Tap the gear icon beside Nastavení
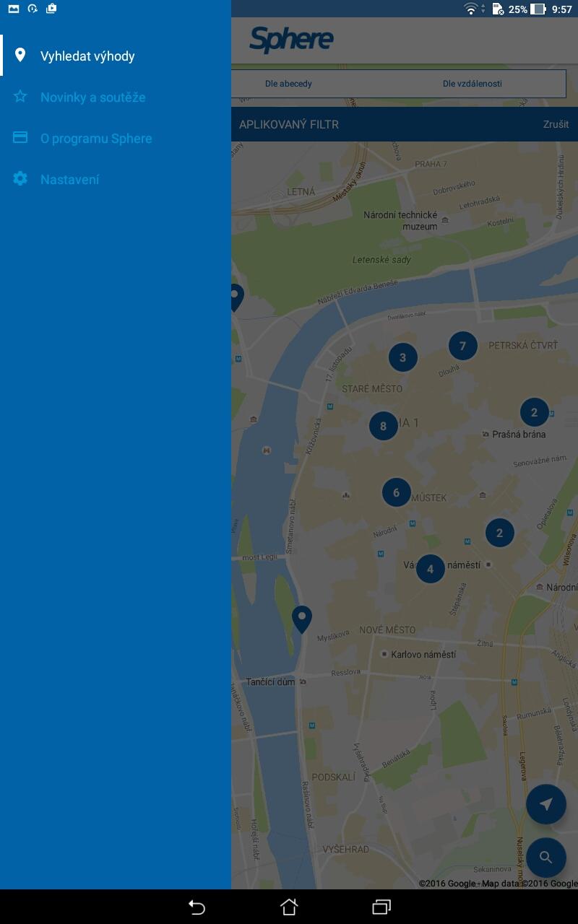The height and width of the screenshot is (924, 578). [x=20, y=178]
